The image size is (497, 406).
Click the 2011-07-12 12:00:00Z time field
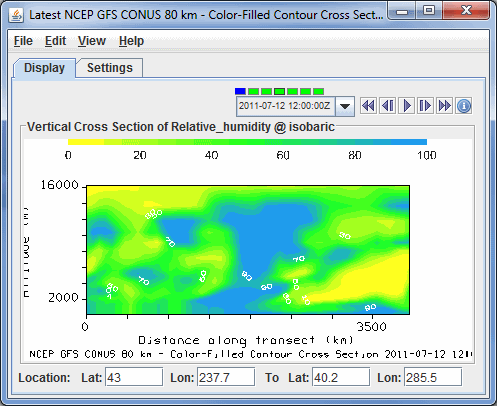(285, 106)
